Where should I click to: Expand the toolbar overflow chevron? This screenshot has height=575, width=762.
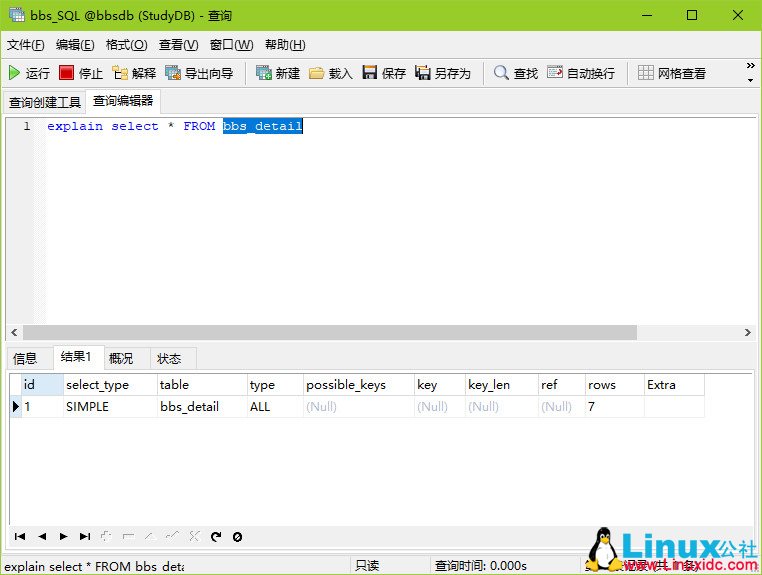click(751, 65)
